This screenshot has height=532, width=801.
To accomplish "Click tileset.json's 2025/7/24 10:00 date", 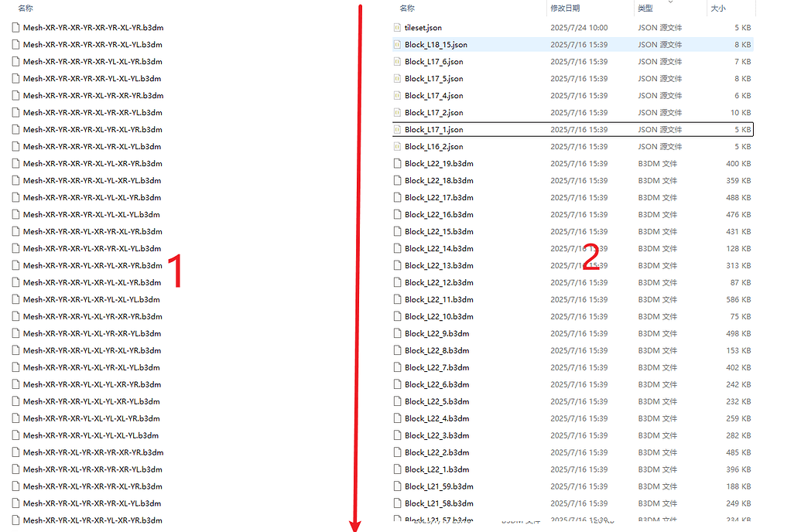I will (x=579, y=28).
